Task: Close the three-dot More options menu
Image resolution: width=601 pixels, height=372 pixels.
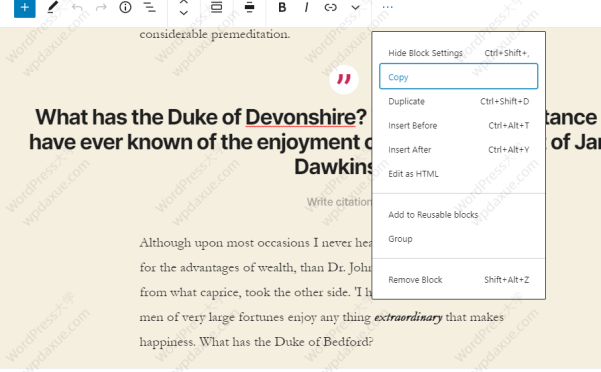Action: coord(388,7)
